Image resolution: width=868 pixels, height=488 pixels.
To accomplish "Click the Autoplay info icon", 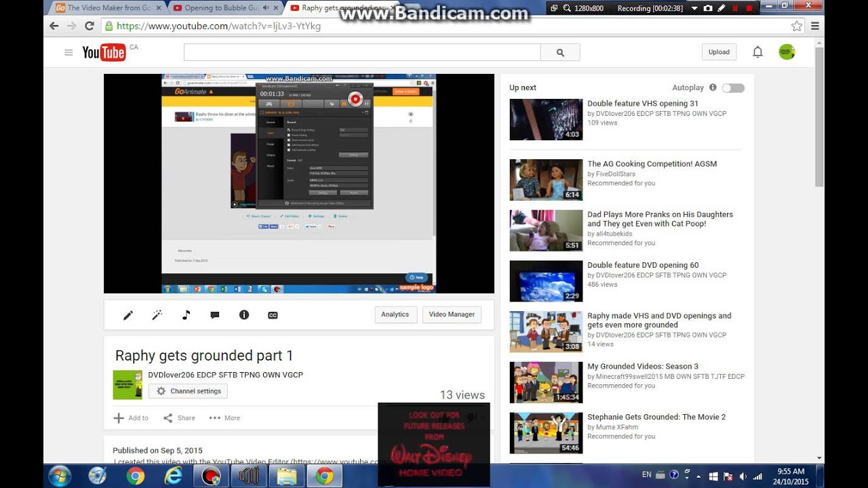I will (713, 87).
